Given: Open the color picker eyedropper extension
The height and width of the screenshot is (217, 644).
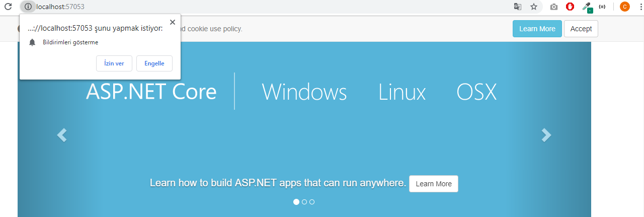Looking at the screenshot, I should 587,7.
